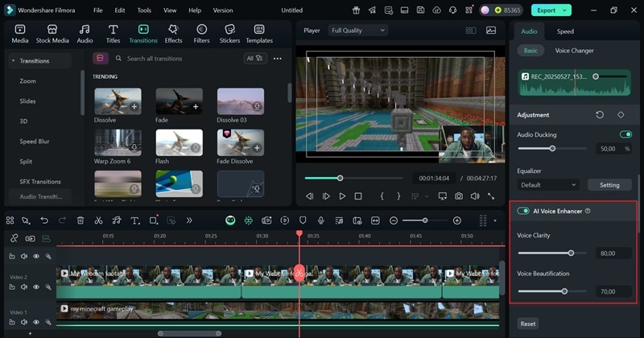Open timeline layout options dropdown arrow

pos(495,221)
